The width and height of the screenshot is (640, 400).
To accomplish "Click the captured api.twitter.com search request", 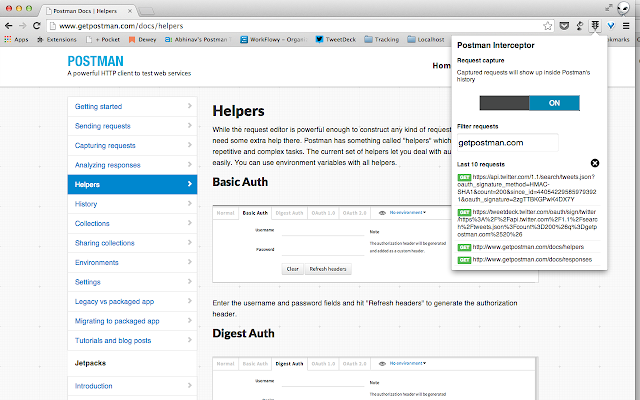I will 527,188.
